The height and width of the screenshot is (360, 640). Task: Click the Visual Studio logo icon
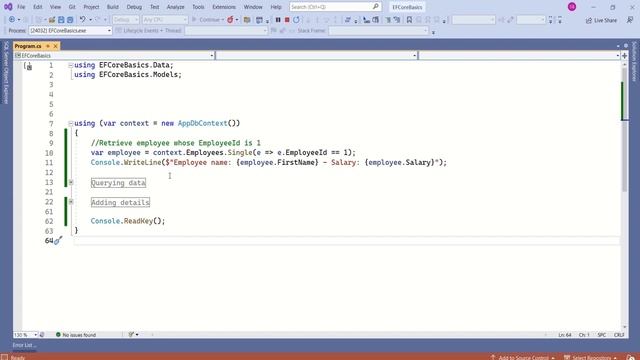click(x=8, y=7)
